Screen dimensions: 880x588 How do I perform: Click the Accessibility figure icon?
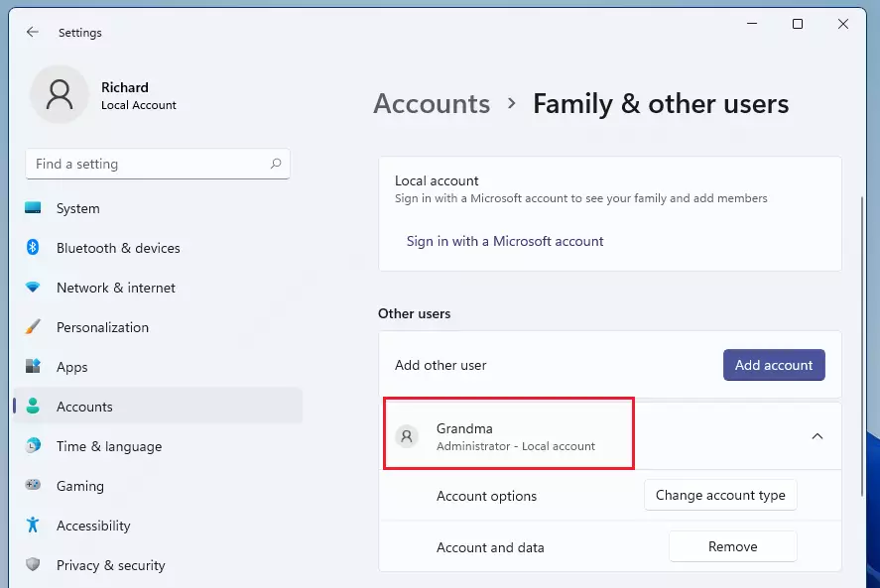point(33,525)
